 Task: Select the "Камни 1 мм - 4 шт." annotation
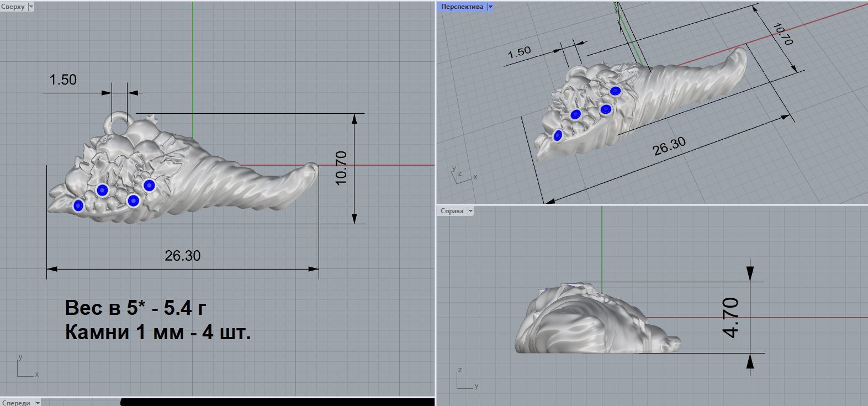point(157,332)
